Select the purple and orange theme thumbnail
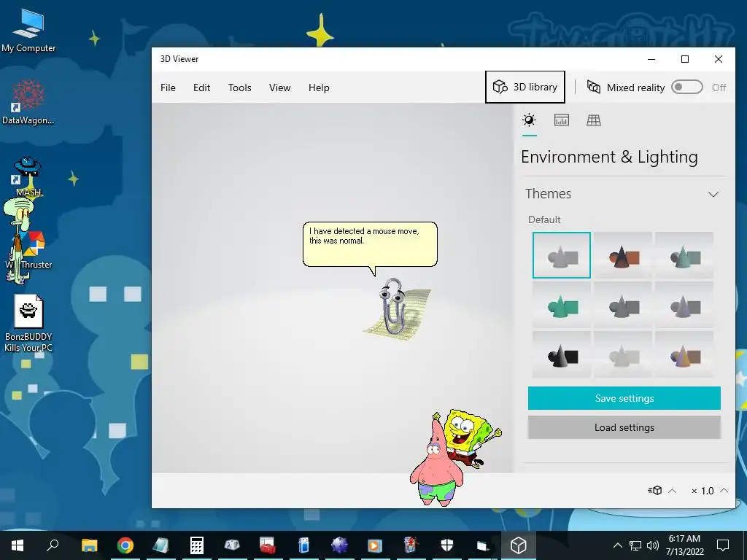This screenshot has width=747, height=560. (x=684, y=355)
